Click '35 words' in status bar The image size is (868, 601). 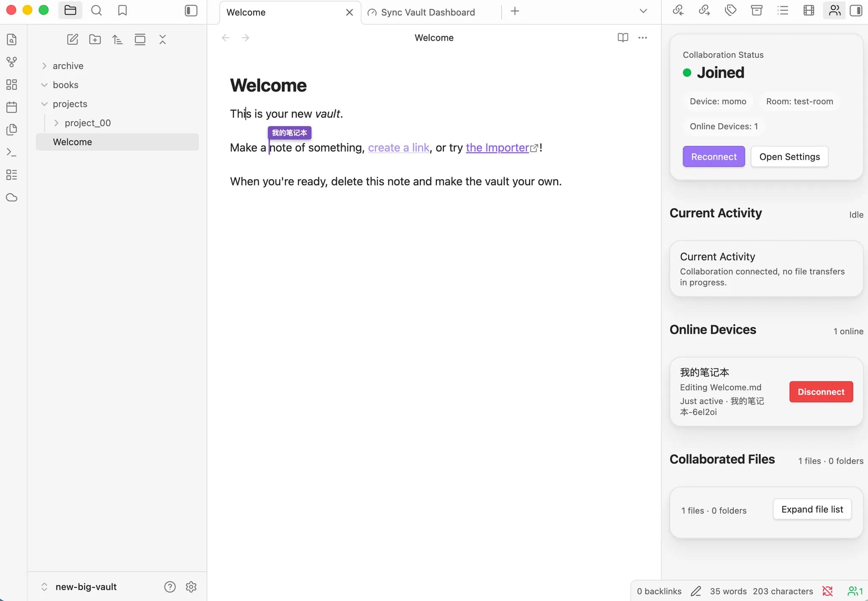click(728, 591)
